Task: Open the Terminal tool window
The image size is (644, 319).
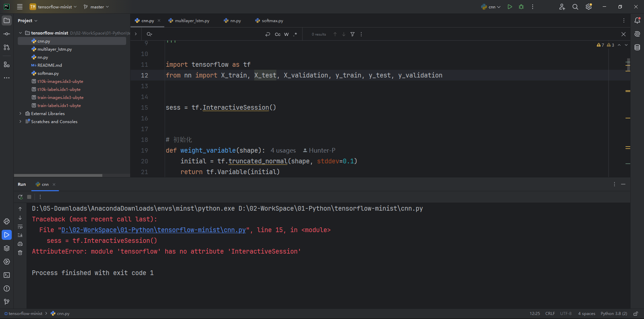Action: click(x=7, y=275)
